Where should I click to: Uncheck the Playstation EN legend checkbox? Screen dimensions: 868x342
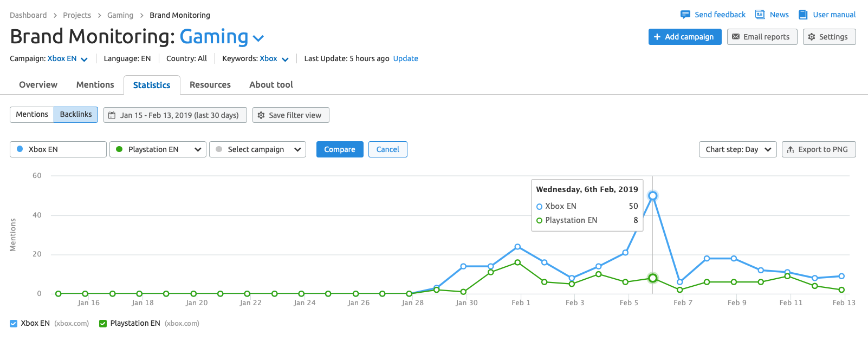tap(103, 324)
